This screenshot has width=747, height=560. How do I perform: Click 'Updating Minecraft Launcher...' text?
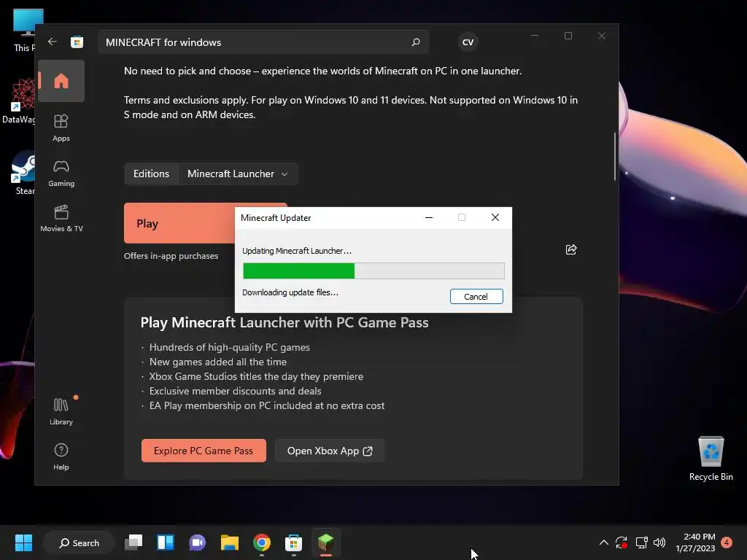coord(297,251)
